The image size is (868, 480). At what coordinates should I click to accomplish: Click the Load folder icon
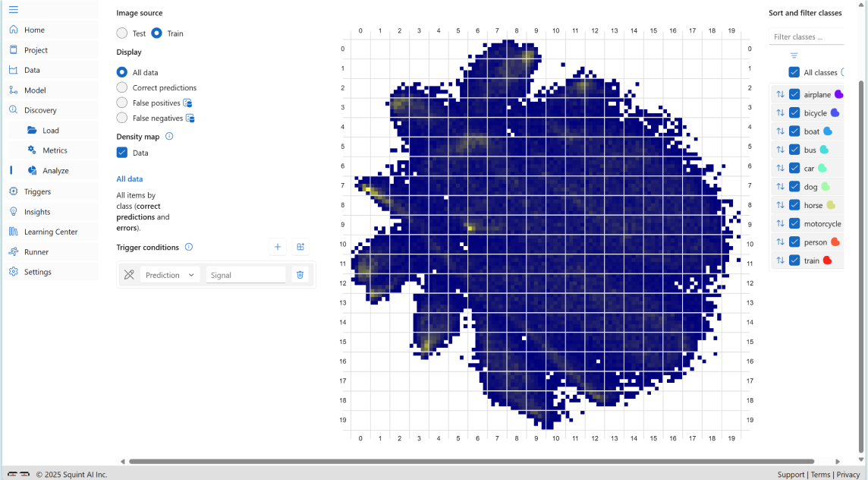pos(32,131)
